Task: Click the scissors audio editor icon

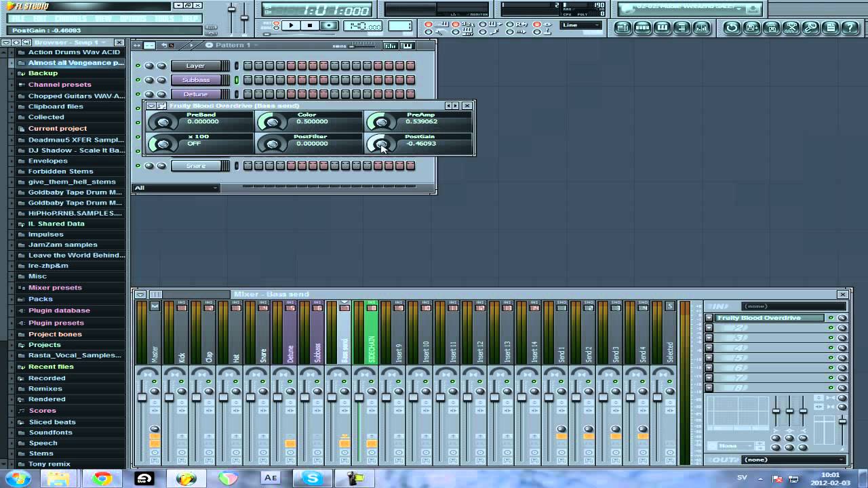Action: coord(791,28)
